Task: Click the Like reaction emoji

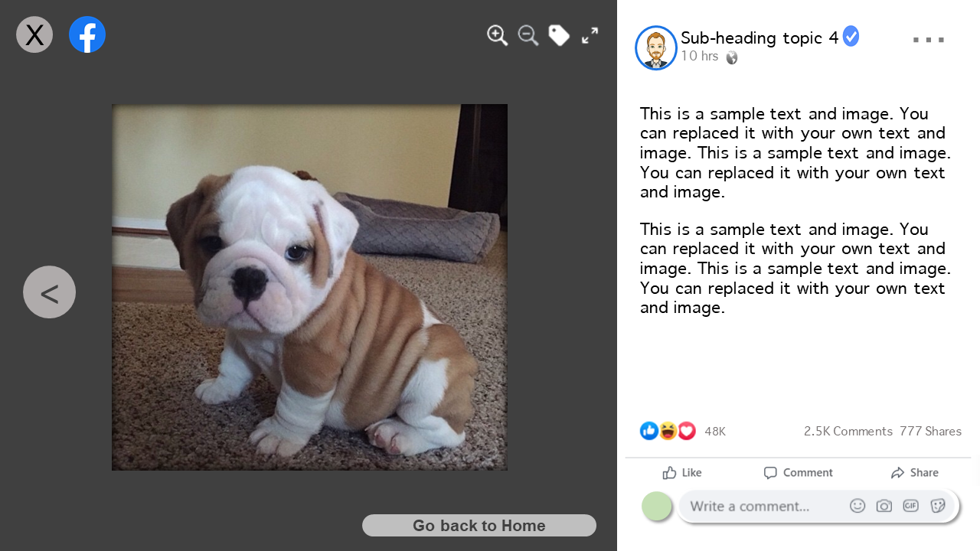Action: [x=649, y=431]
